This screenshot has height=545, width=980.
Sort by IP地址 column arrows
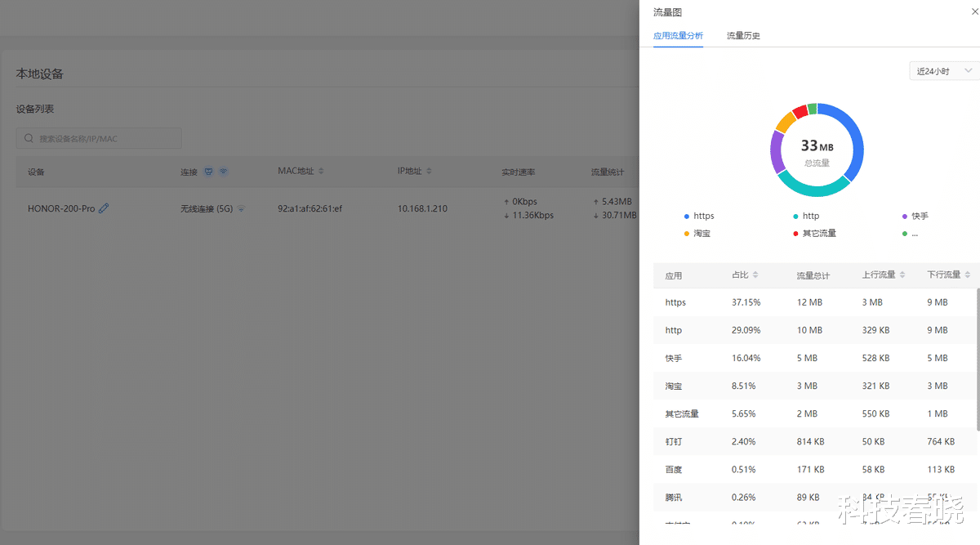(429, 172)
